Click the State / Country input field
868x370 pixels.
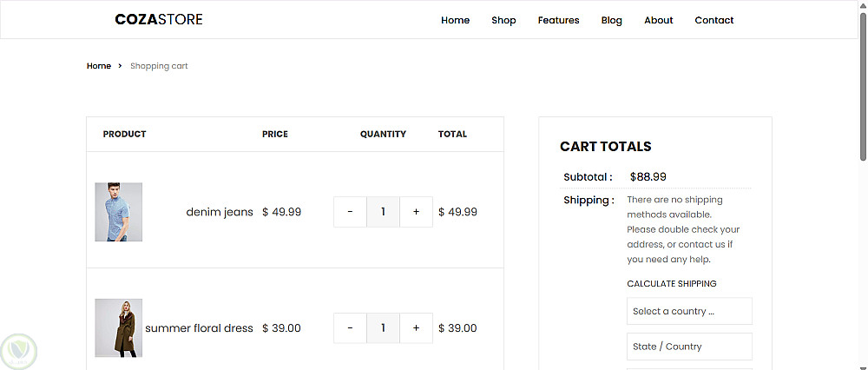[689, 347]
